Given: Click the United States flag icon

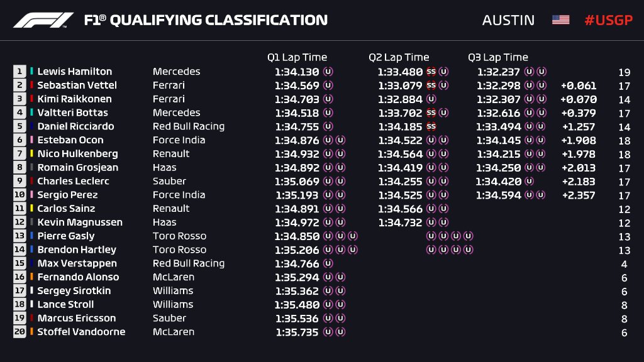Looking at the screenshot, I should tap(560, 20).
